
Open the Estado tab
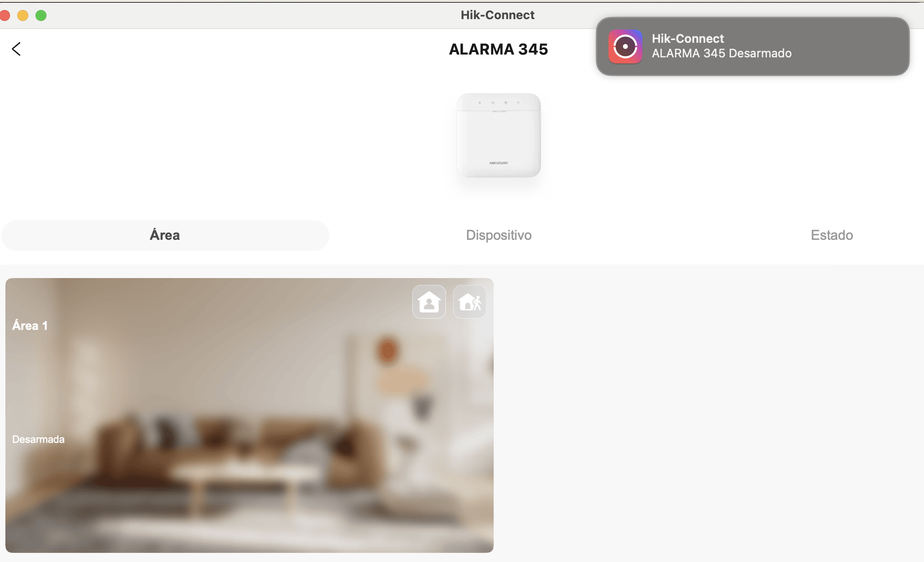coord(832,235)
